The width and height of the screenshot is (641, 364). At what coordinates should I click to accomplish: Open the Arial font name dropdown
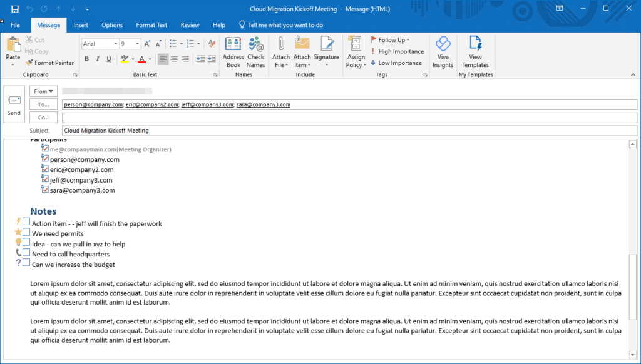[x=116, y=44]
